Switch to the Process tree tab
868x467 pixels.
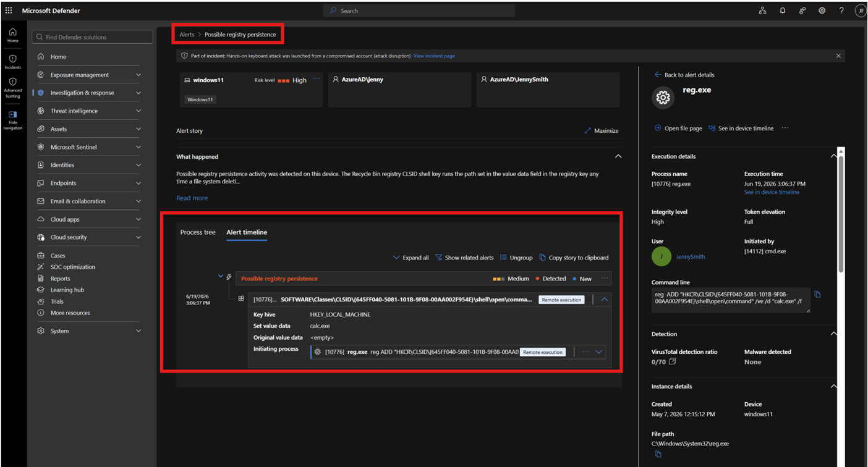(198, 232)
